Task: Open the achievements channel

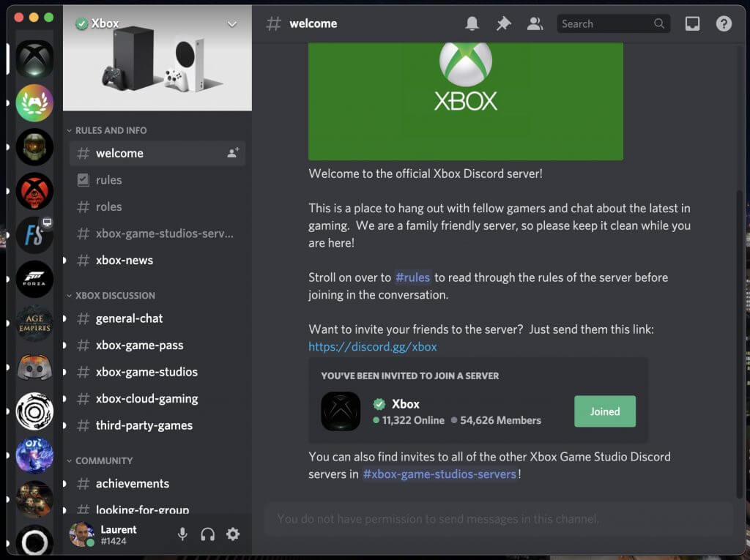Action: 157,483
